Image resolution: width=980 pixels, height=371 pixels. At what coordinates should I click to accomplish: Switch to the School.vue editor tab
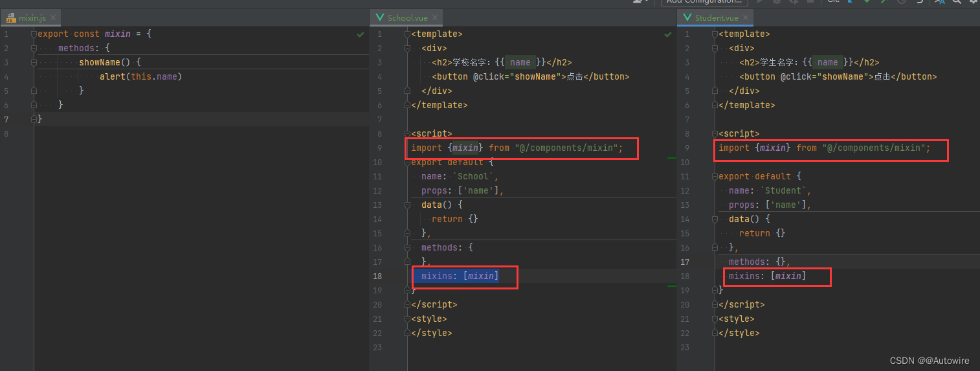click(408, 17)
